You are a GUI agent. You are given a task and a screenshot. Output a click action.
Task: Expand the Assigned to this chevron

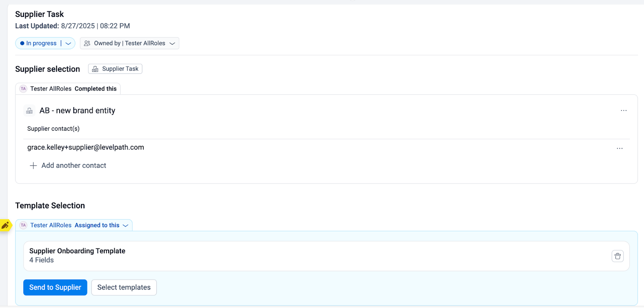(126, 226)
